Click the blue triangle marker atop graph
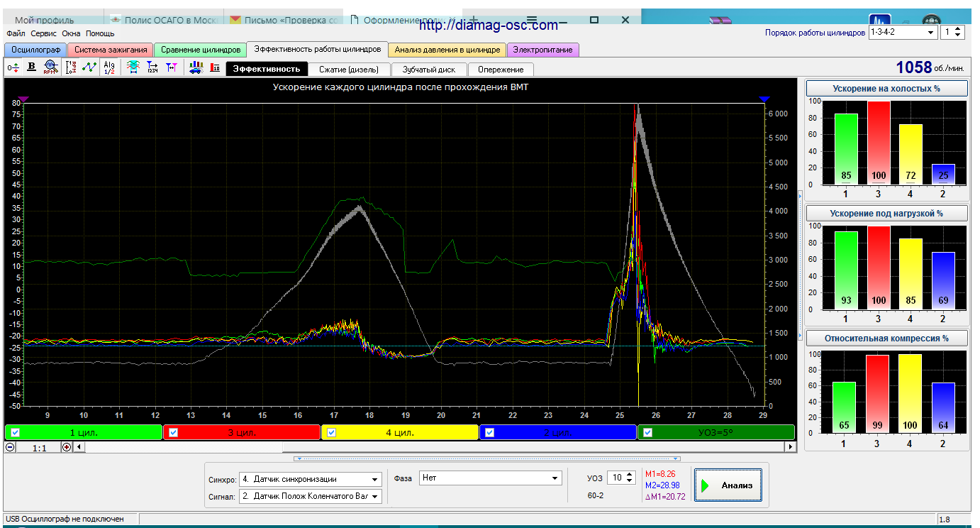The height and width of the screenshot is (528, 980). click(764, 99)
